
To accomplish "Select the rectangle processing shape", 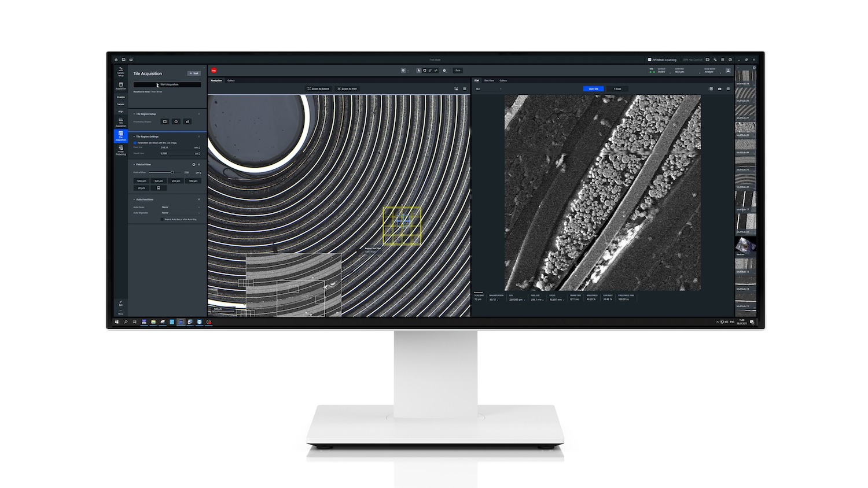I will point(165,121).
